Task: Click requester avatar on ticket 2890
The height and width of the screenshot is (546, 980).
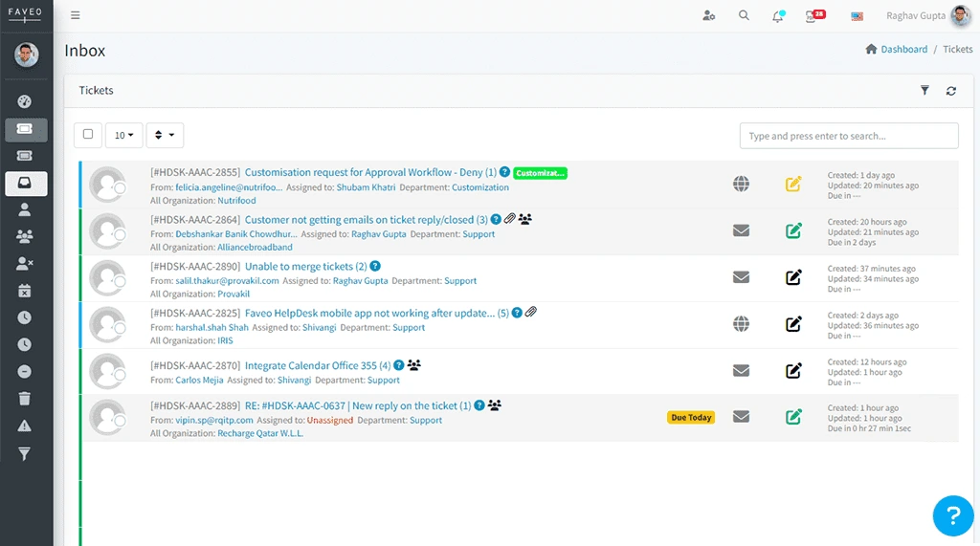Action: point(107,278)
